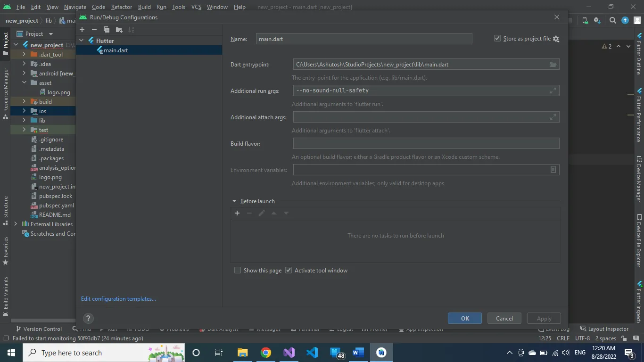644x362 pixels.
Task: Open the Device Manager tool window
Action: tap(639, 179)
